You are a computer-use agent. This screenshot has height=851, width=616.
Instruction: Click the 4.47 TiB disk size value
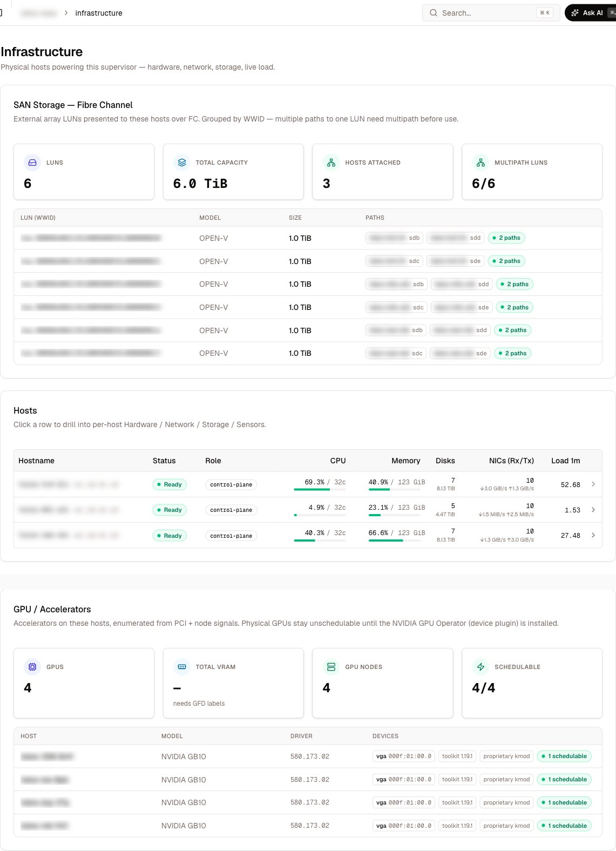(445, 514)
